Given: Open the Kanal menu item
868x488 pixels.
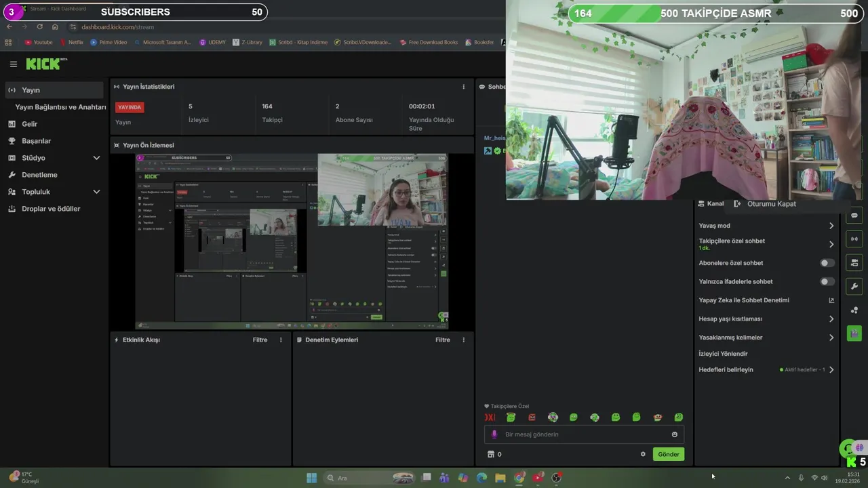Looking at the screenshot, I should pyautogui.click(x=711, y=203).
